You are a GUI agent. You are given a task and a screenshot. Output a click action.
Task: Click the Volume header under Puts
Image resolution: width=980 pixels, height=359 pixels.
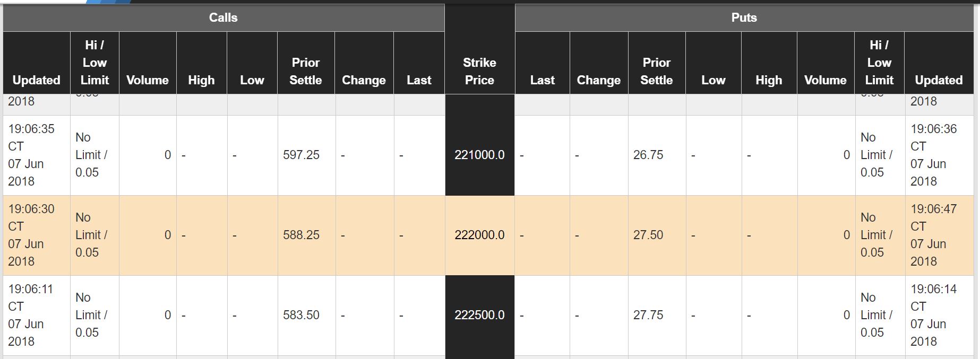[x=825, y=80]
